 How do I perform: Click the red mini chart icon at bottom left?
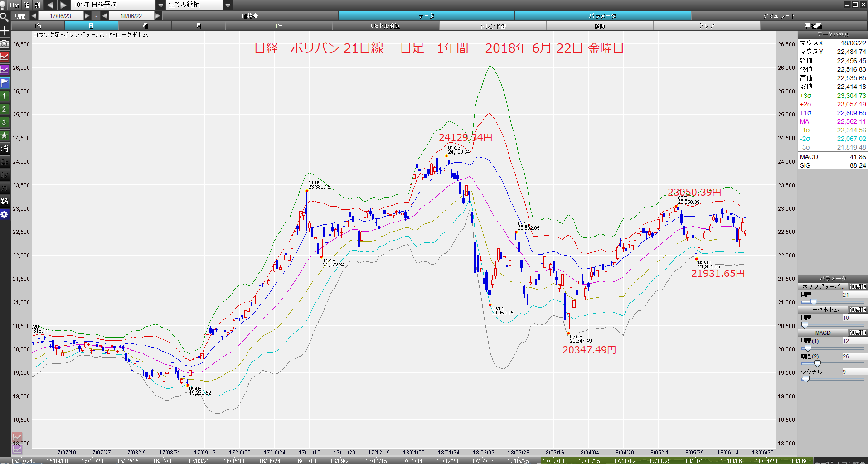coord(17,437)
